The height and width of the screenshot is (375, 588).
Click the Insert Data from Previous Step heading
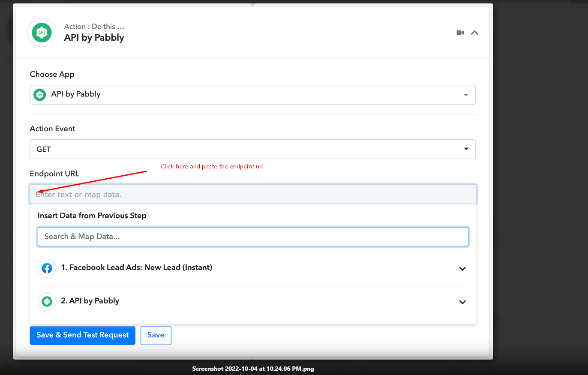click(92, 216)
